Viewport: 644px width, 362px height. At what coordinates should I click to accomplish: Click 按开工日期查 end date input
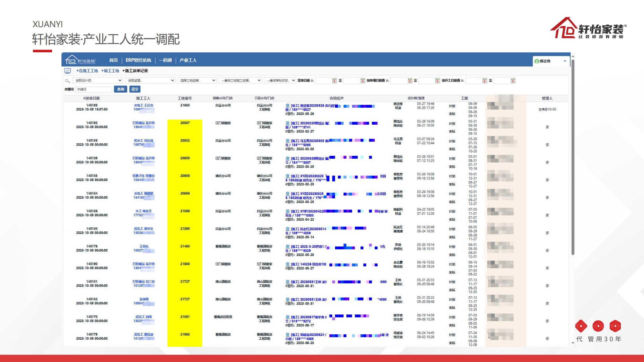(x=504, y=81)
